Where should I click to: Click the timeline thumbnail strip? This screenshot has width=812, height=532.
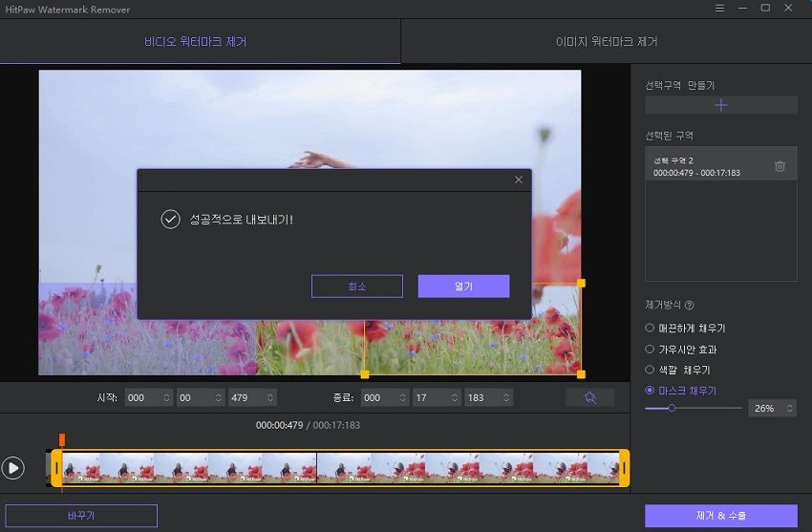(340, 468)
